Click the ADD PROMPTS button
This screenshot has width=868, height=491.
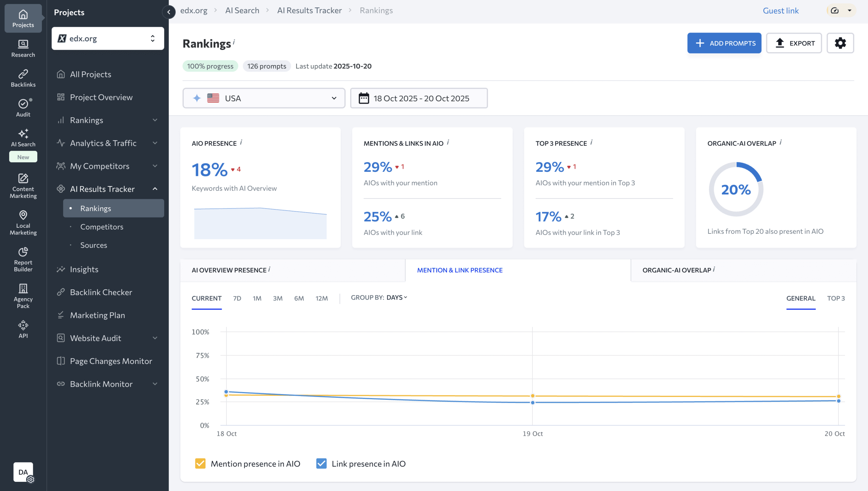724,43
